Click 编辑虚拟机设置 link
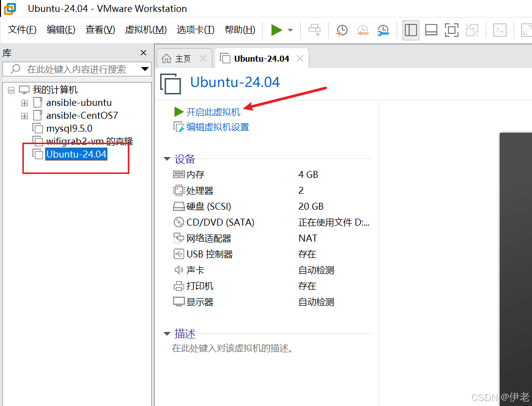This screenshot has width=532, height=406. pos(217,127)
